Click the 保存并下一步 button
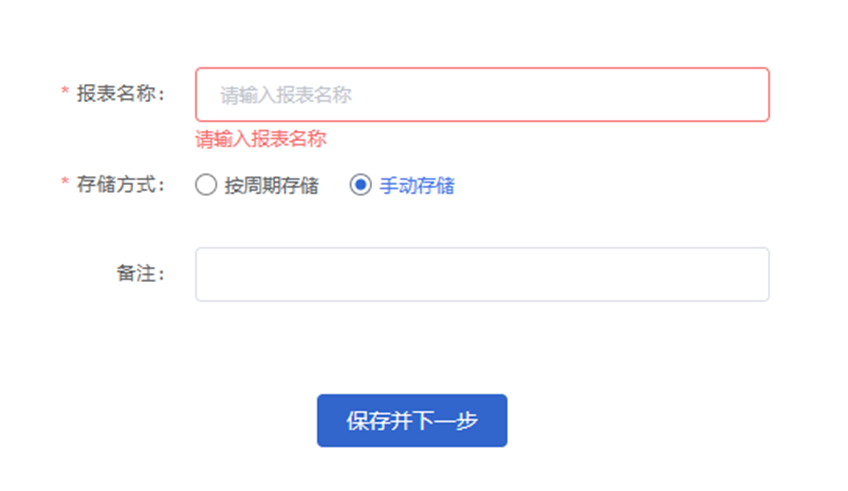Viewport: 848px width, 491px height. (412, 421)
